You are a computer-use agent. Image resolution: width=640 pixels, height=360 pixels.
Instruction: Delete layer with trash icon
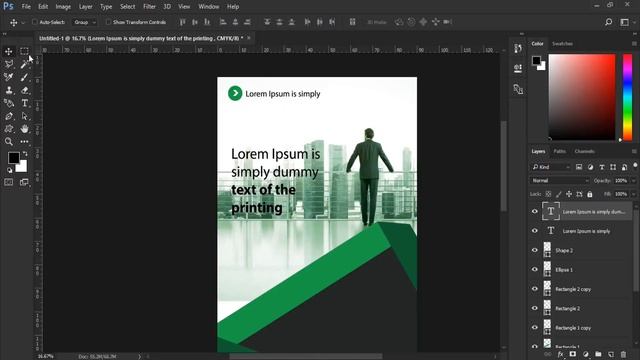point(623,354)
